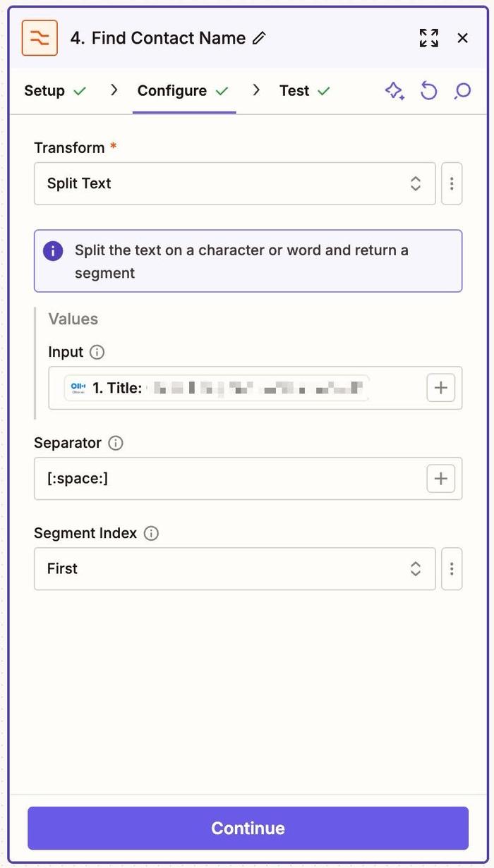
Task: Open the Transform field options menu
Action: click(x=452, y=183)
